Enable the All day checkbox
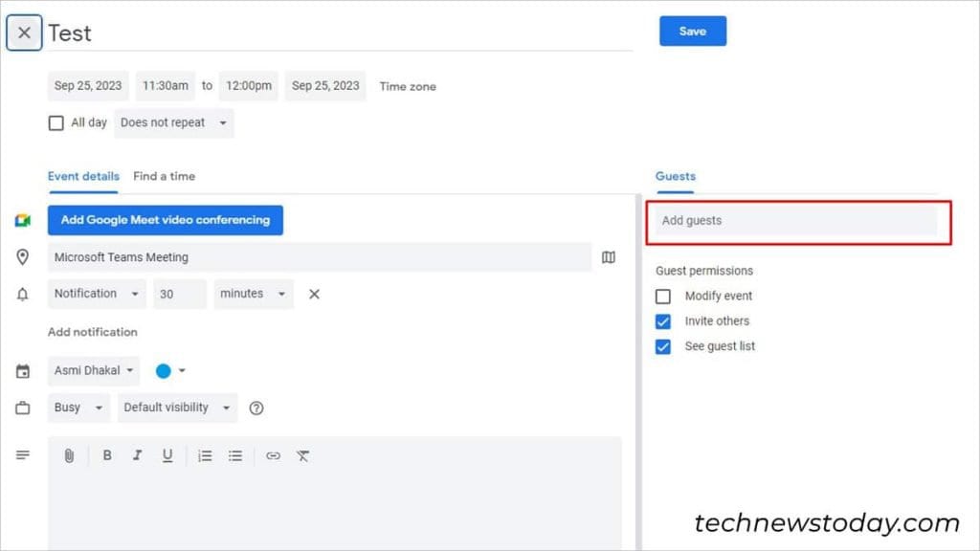980x551 pixels. click(56, 123)
